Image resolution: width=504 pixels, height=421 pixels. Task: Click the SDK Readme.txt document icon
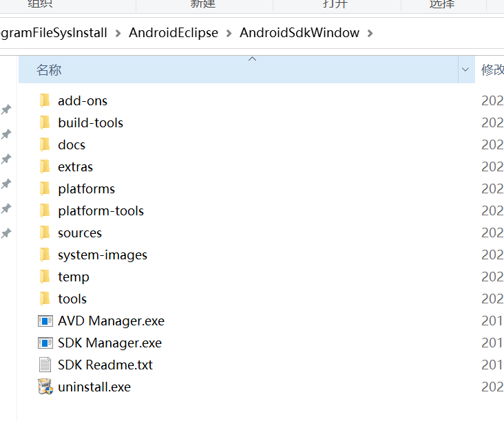pyautogui.click(x=45, y=365)
